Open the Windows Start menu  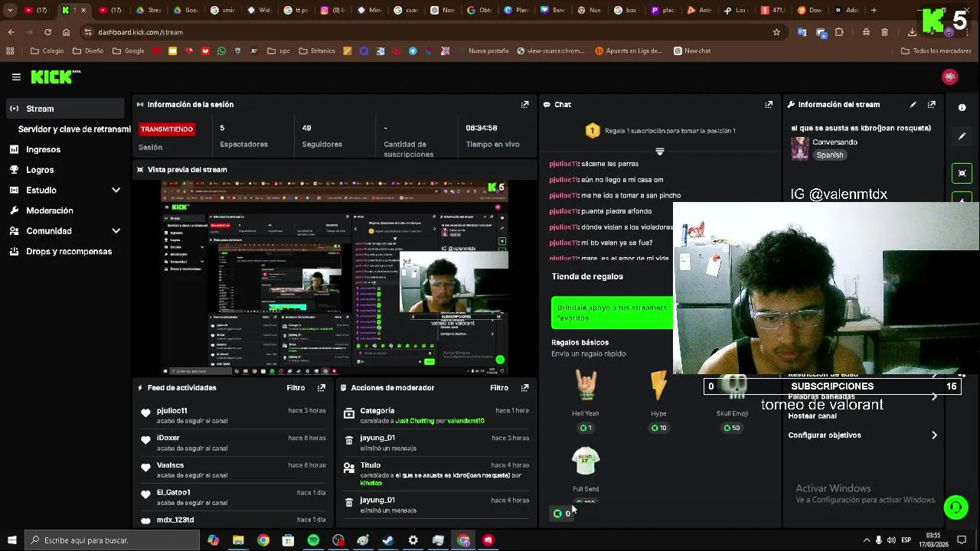(11, 540)
